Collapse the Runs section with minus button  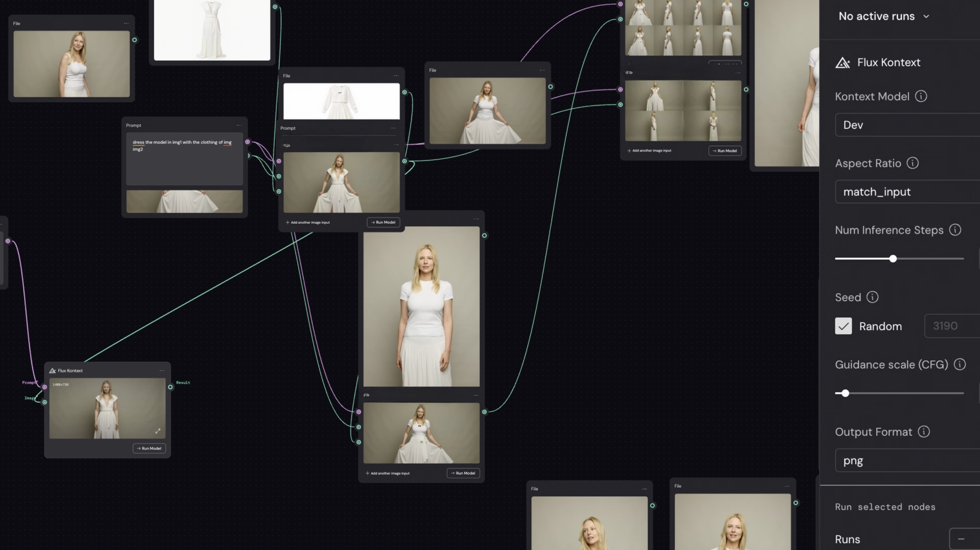coord(961,539)
